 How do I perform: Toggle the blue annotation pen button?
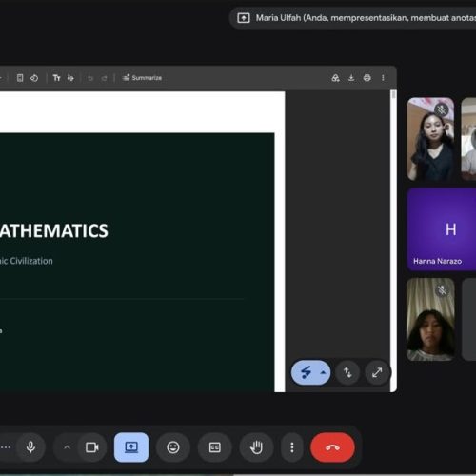pos(306,372)
